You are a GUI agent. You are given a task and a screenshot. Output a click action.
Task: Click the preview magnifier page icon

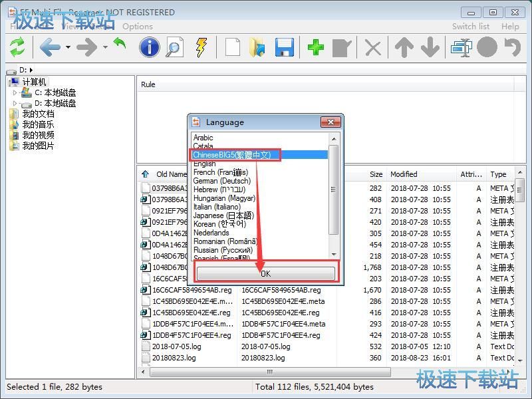tap(174, 47)
